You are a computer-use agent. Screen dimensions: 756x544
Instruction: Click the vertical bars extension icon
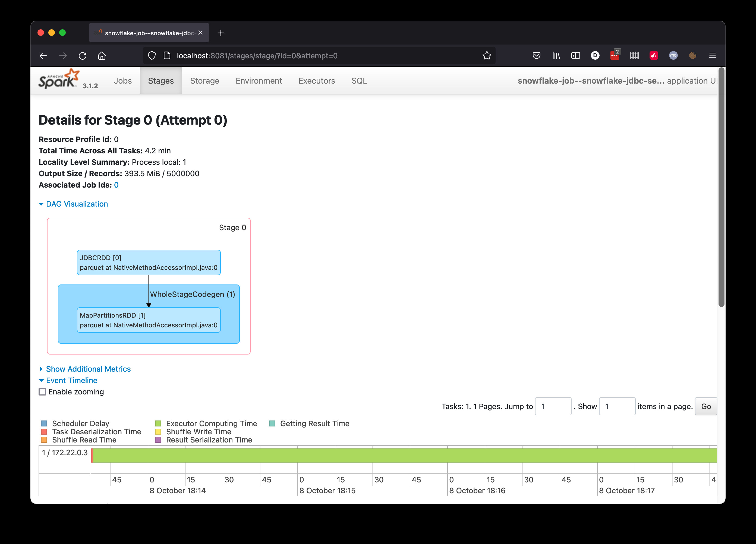pyautogui.click(x=634, y=56)
